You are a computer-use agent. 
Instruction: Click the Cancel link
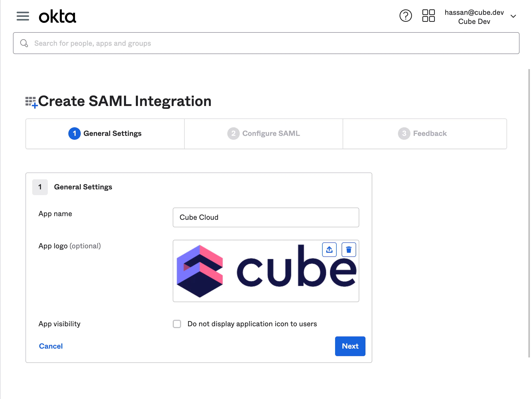pos(51,346)
